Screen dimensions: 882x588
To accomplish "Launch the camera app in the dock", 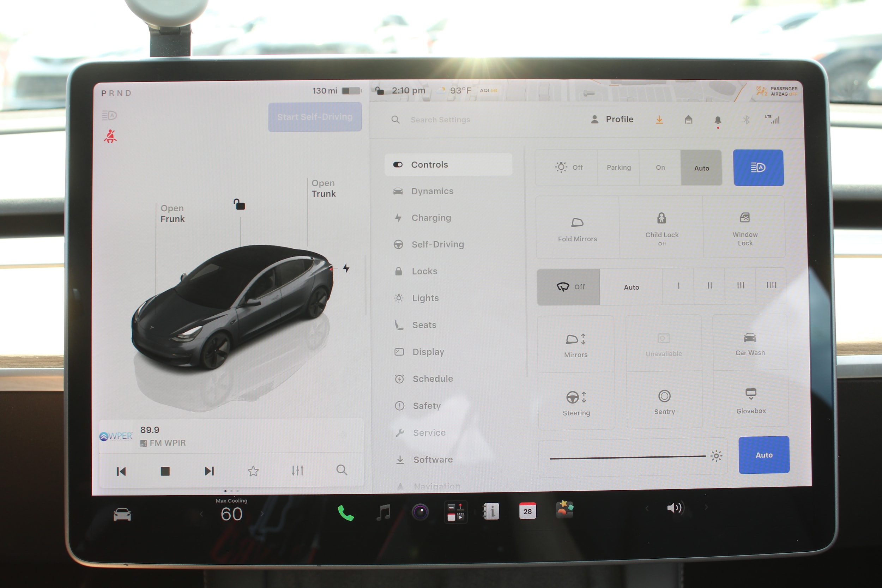I will click(420, 512).
